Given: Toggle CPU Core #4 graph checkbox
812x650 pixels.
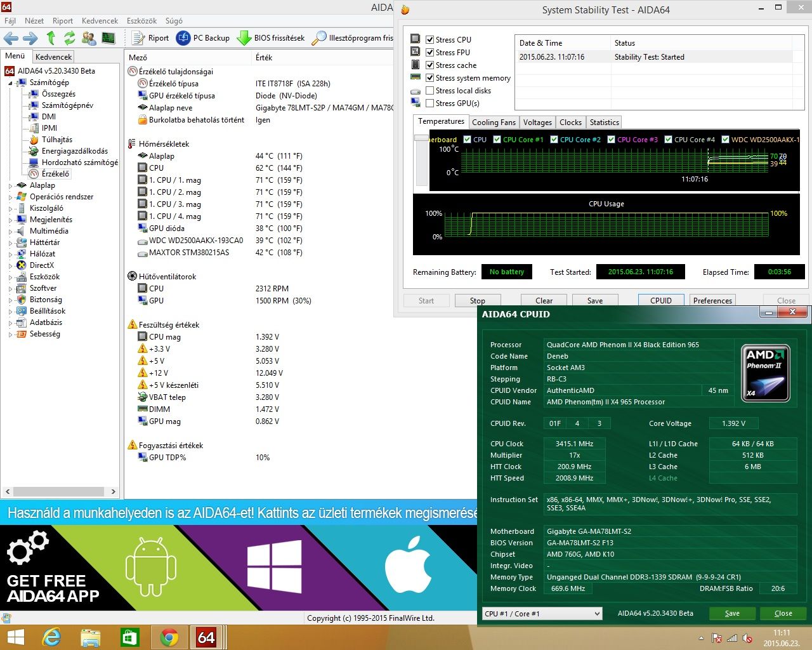Looking at the screenshot, I should click(668, 140).
